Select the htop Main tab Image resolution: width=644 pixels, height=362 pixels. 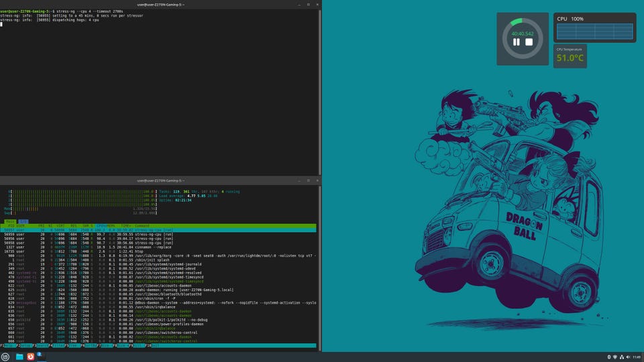point(11,221)
